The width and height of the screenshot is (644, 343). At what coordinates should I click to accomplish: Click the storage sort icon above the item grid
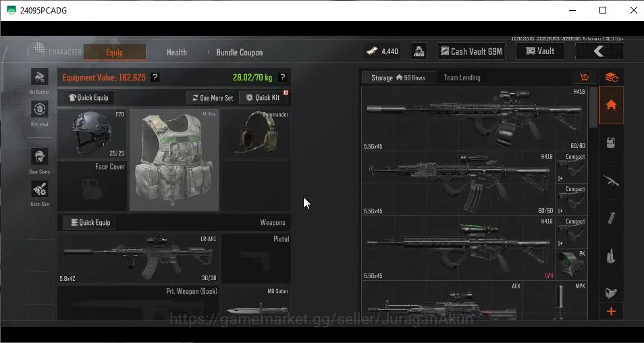[x=584, y=77]
